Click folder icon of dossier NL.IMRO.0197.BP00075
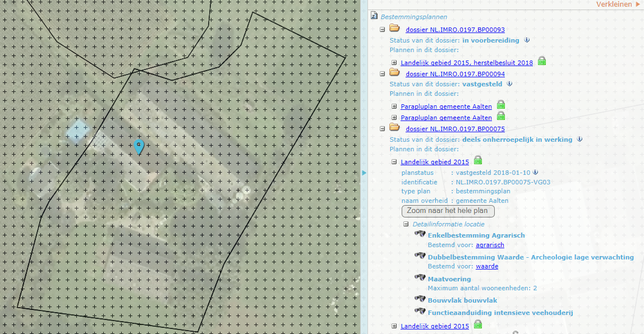This screenshot has height=334, width=644. click(394, 127)
